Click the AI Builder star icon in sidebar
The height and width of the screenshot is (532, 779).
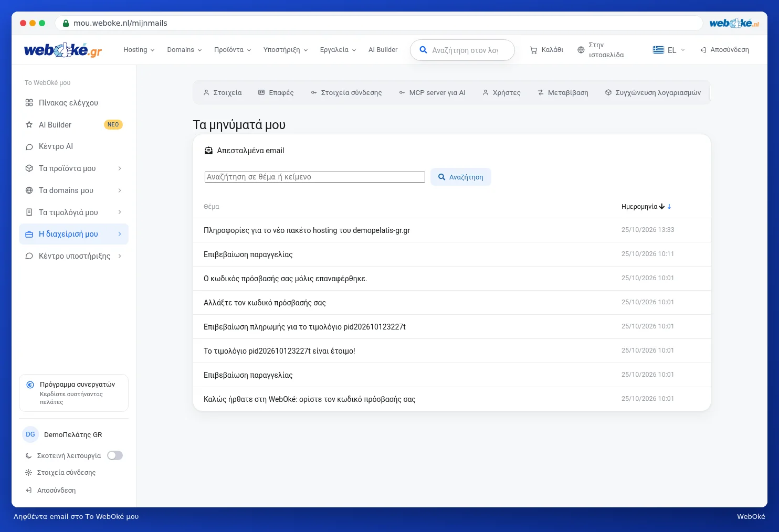click(29, 125)
